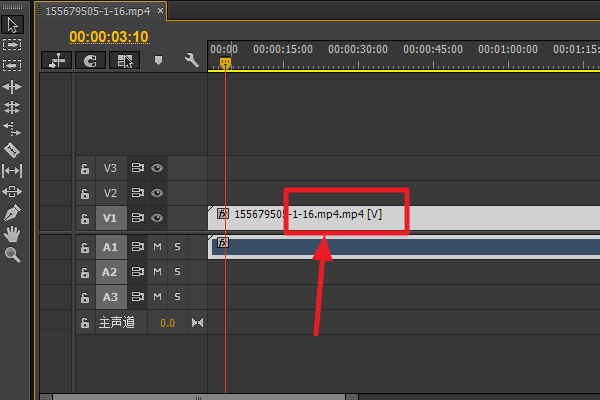
Task: Target track A3 label
Action: [x=111, y=297]
